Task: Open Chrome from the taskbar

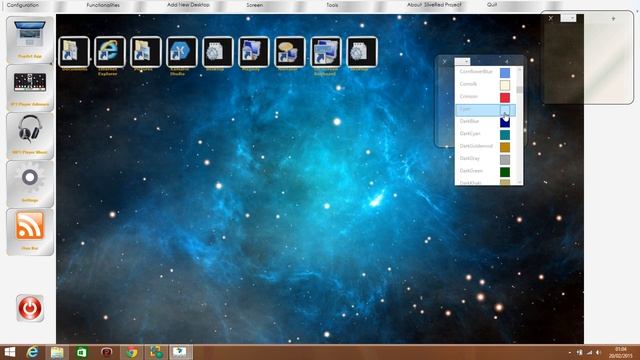Action: coord(131,352)
